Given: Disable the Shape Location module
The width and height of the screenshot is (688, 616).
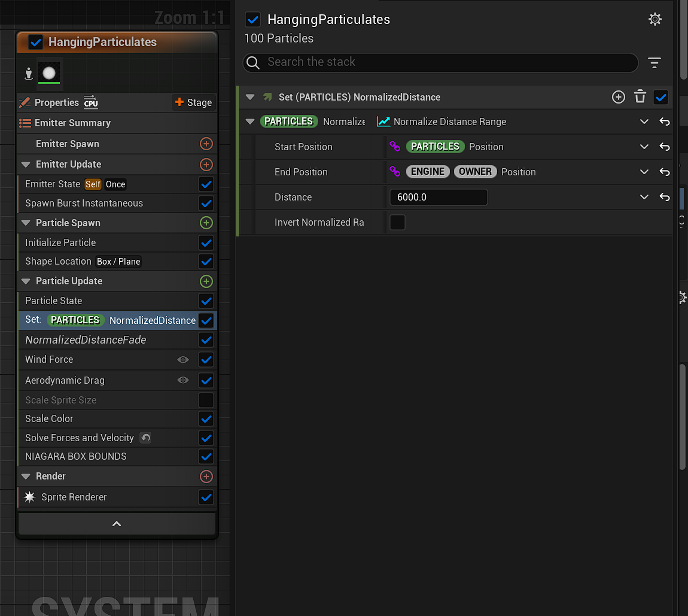Looking at the screenshot, I should [206, 261].
